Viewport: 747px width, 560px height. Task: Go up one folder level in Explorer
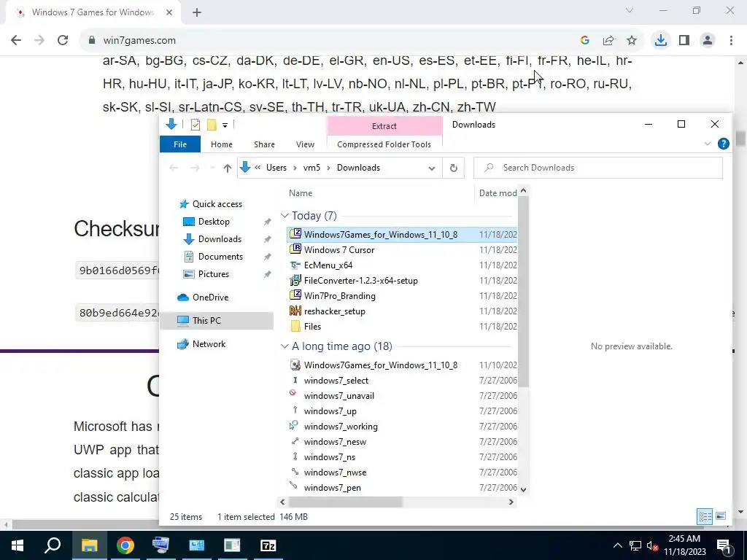pyautogui.click(x=228, y=168)
